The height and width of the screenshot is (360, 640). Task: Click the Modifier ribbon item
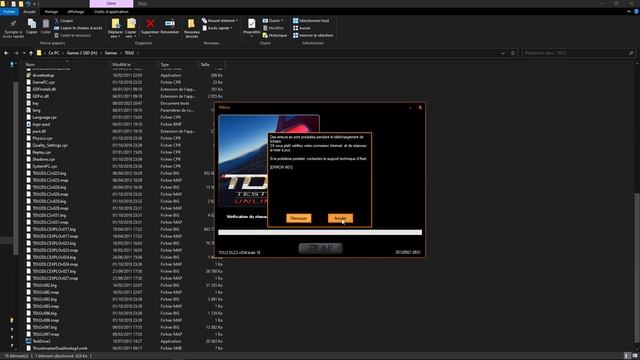tap(273, 28)
